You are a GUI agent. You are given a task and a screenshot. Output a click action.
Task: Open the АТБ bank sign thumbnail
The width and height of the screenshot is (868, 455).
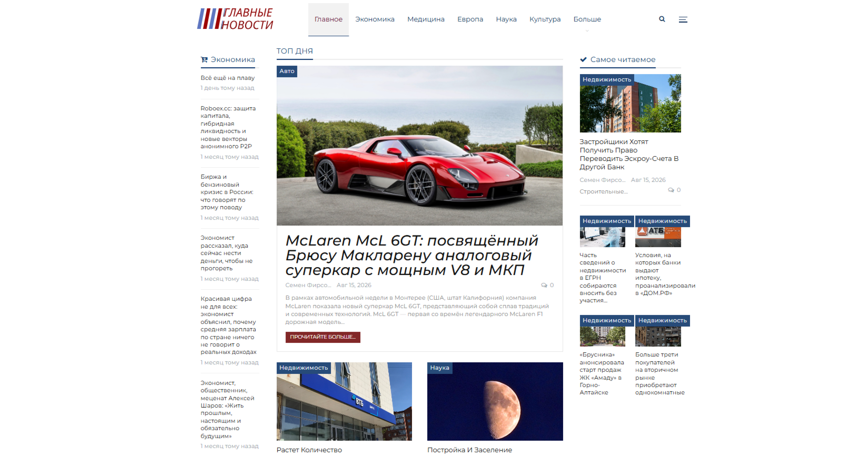coord(658,237)
